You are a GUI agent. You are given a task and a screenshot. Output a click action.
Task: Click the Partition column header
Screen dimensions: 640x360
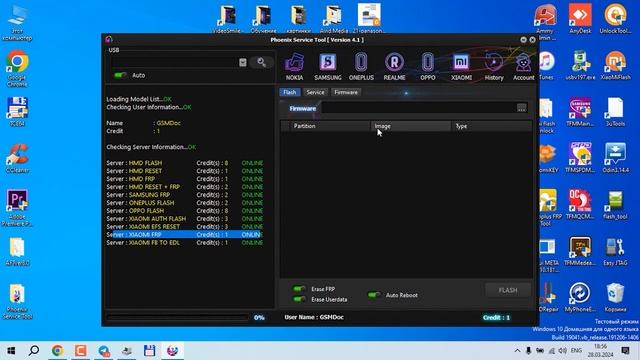(x=330, y=126)
